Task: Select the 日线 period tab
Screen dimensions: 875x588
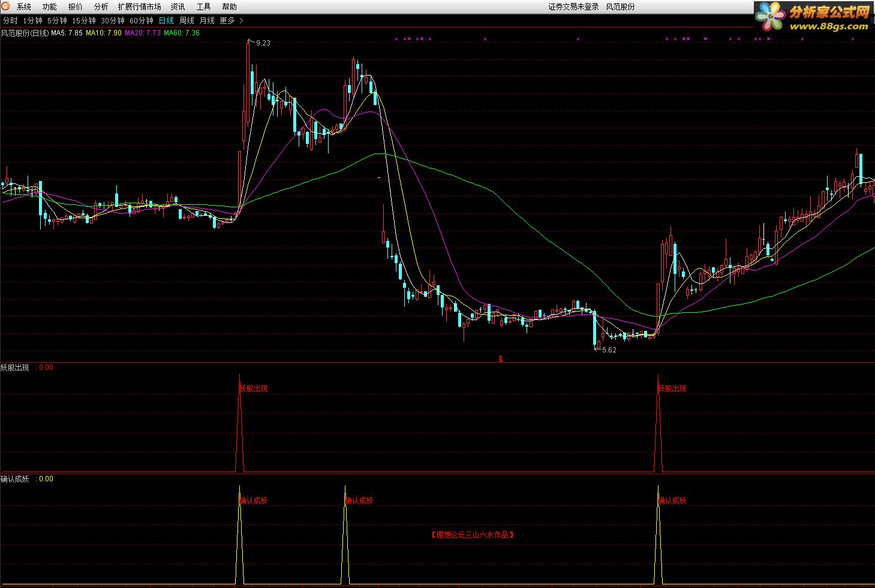Action: point(166,20)
